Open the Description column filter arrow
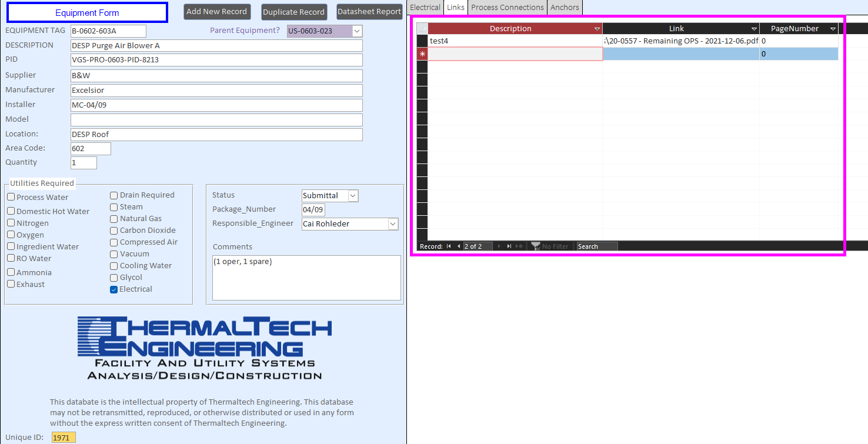This screenshot has height=444, width=868. pyautogui.click(x=597, y=29)
